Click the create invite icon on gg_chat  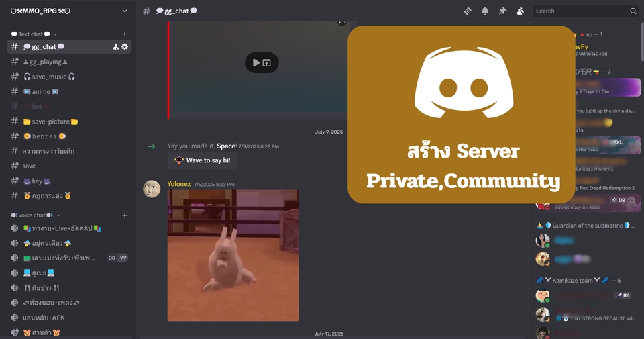click(x=116, y=47)
